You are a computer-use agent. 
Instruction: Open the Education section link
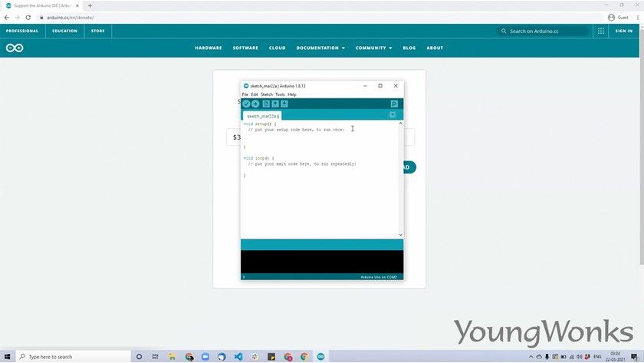click(65, 31)
